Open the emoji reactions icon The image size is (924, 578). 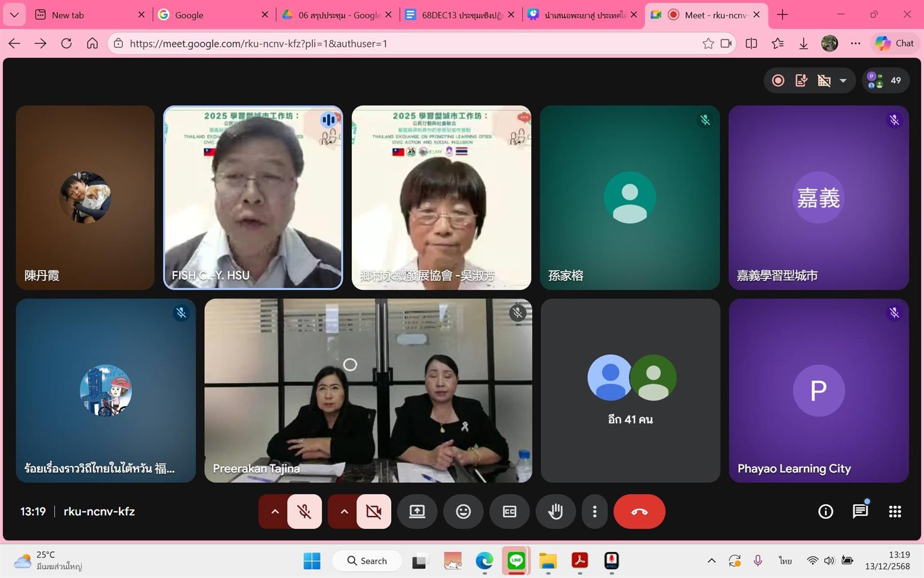[463, 512]
